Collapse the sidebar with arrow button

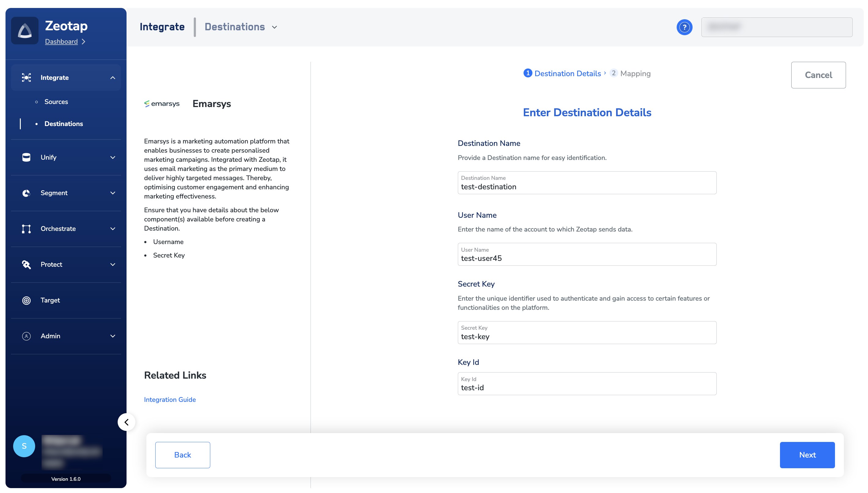[127, 422]
